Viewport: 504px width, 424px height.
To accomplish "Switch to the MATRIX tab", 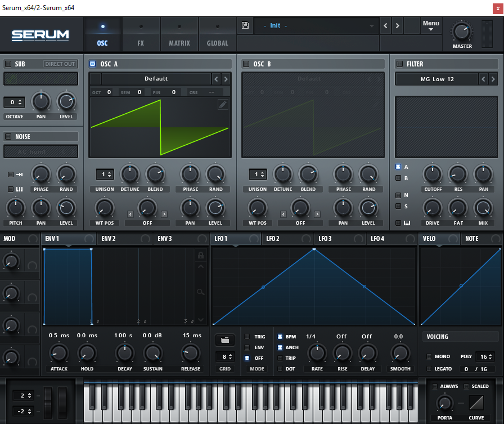I will (x=179, y=35).
